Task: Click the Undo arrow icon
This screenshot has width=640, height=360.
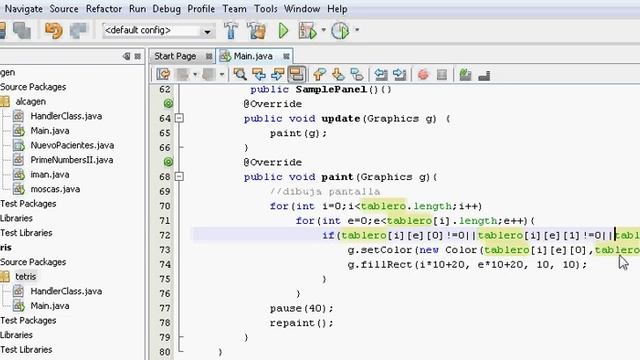Action: pos(53,31)
